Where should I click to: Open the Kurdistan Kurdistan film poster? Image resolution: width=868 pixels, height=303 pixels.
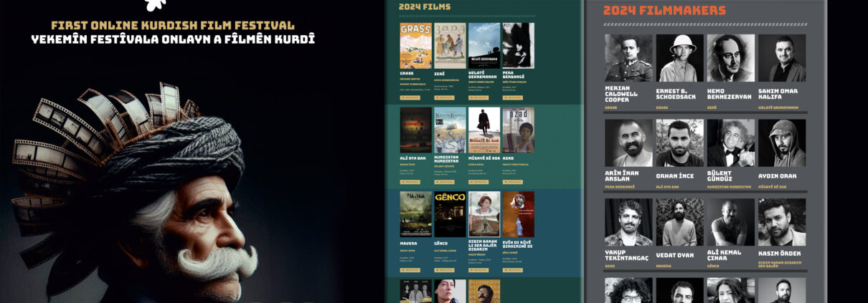tap(450, 130)
